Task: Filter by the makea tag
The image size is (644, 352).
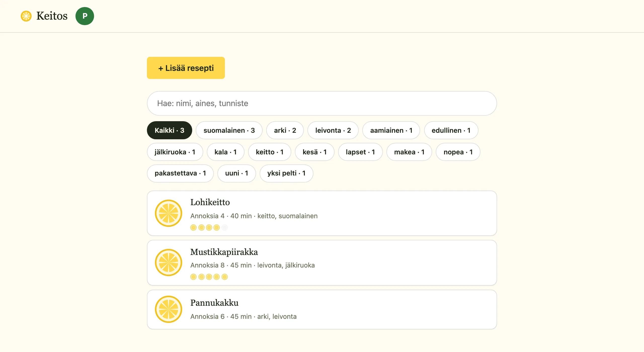Action: pyautogui.click(x=409, y=152)
